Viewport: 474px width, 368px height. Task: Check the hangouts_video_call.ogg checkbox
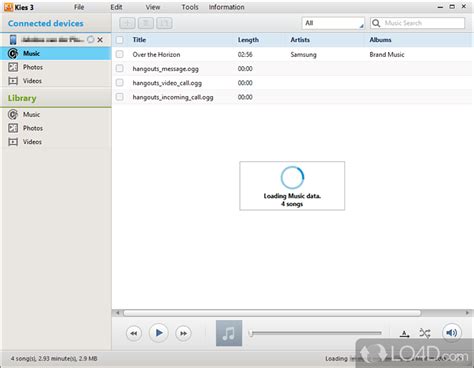119,83
